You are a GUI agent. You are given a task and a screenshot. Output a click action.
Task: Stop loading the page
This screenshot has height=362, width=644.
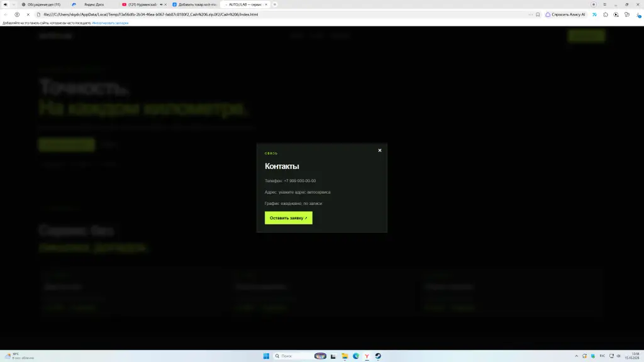point(28,14)
